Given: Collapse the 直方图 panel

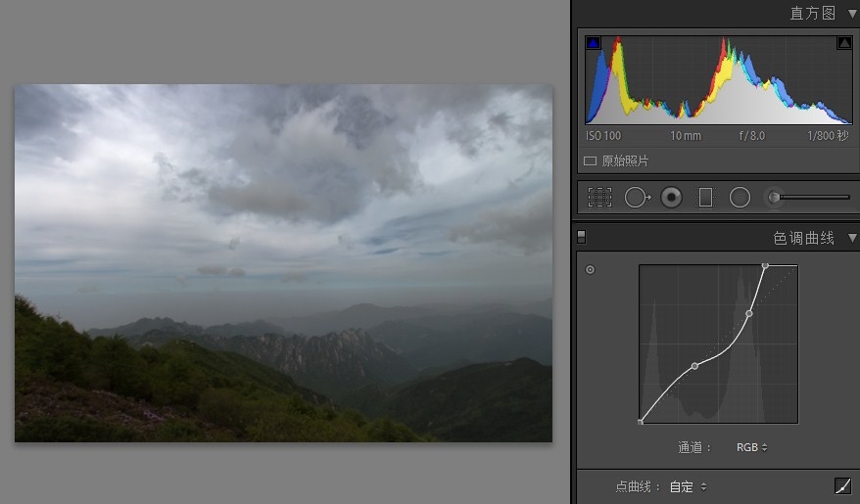Looking at the screenshot, I should point(852,13).
